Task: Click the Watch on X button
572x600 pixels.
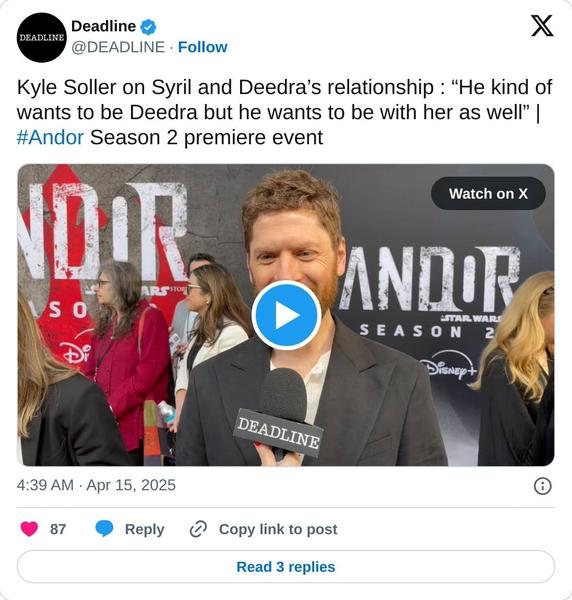Action: pos(488,194)
